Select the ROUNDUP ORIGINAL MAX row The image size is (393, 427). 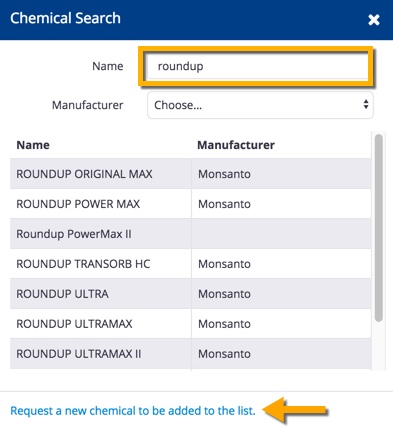(190, 174)
